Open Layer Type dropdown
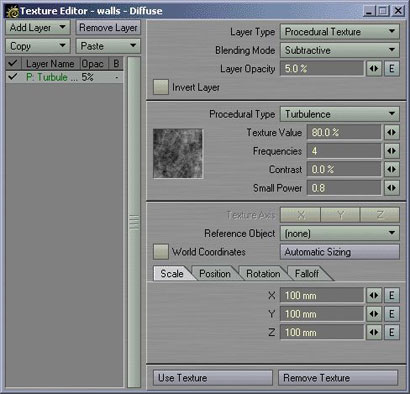Viewport: 410px width, 394px height. (340, 32)
